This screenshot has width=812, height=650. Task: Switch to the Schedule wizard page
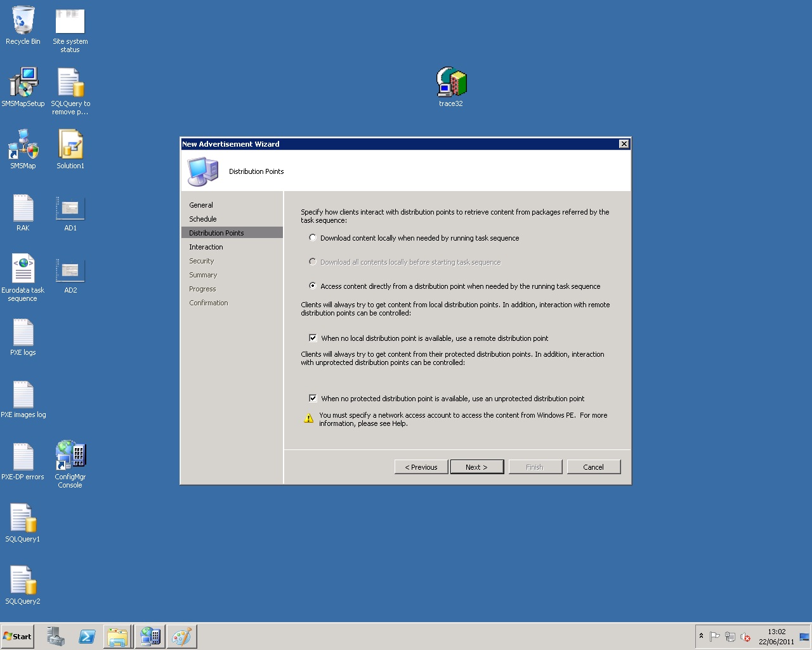[202, 218]
